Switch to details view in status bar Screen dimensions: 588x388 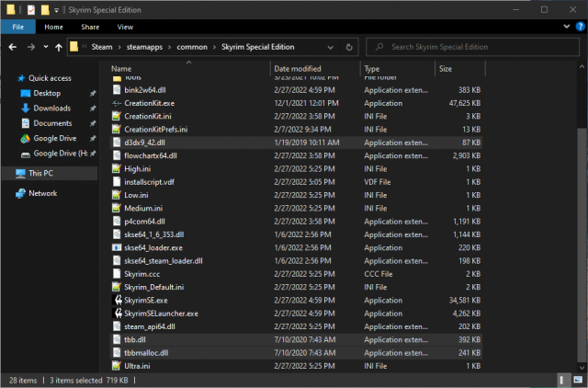[x=564, y=380]
